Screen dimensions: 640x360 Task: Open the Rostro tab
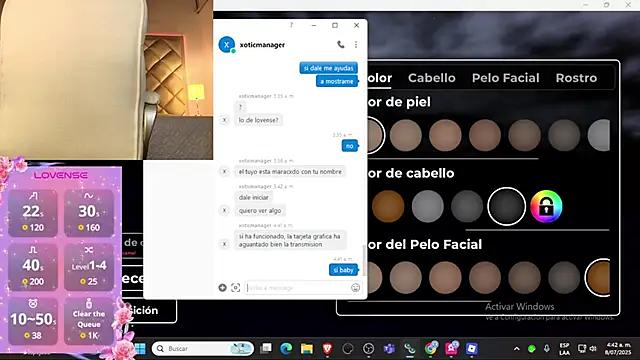[x=576, y=78]
